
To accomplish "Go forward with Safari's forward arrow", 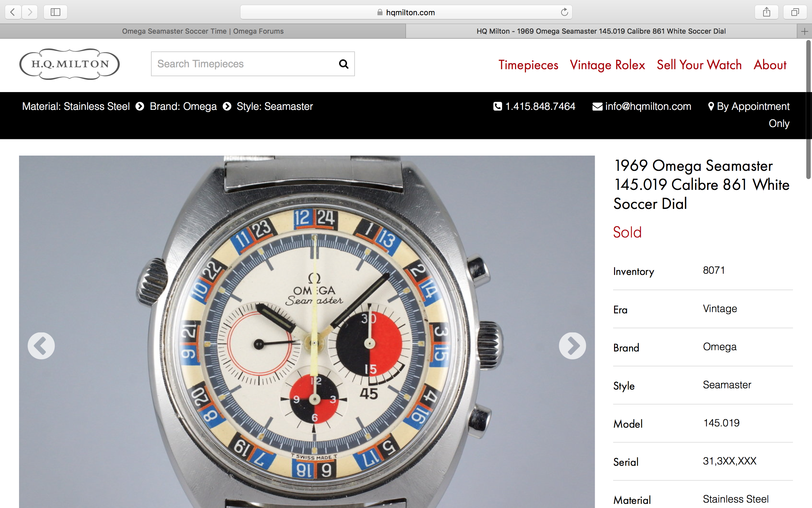I will [x=30, y=12].
